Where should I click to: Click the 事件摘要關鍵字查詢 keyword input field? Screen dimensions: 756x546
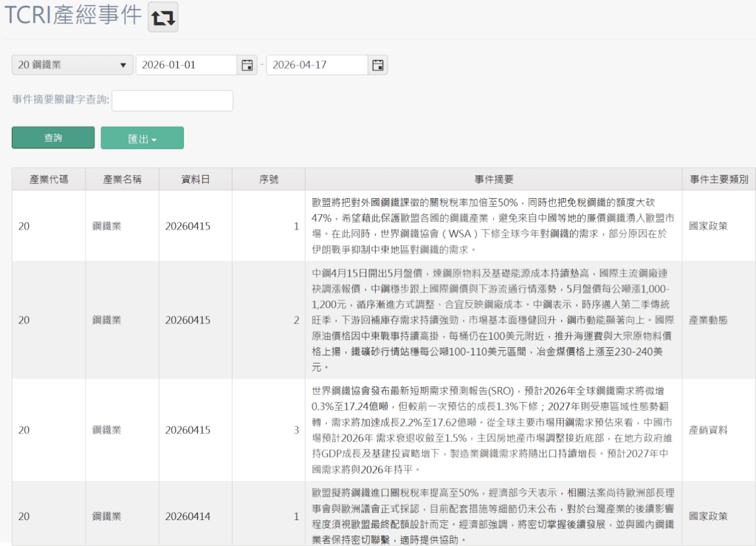(172, 100)
